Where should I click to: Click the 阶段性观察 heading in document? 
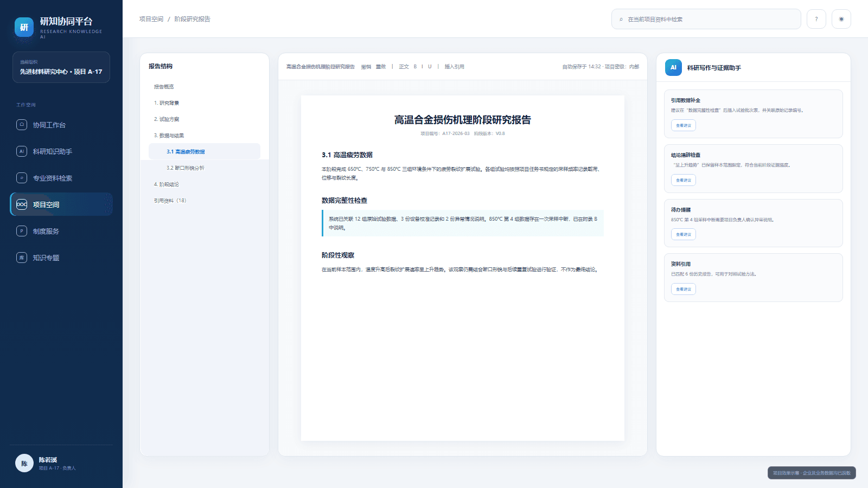[x=338, y=255]
